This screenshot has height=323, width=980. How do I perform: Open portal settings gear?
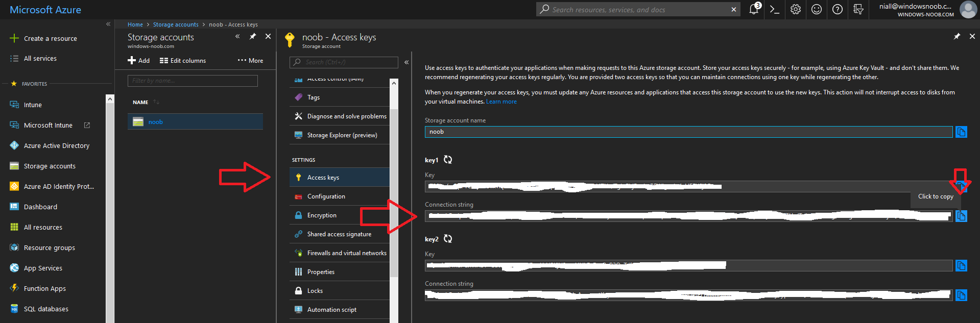796,9
